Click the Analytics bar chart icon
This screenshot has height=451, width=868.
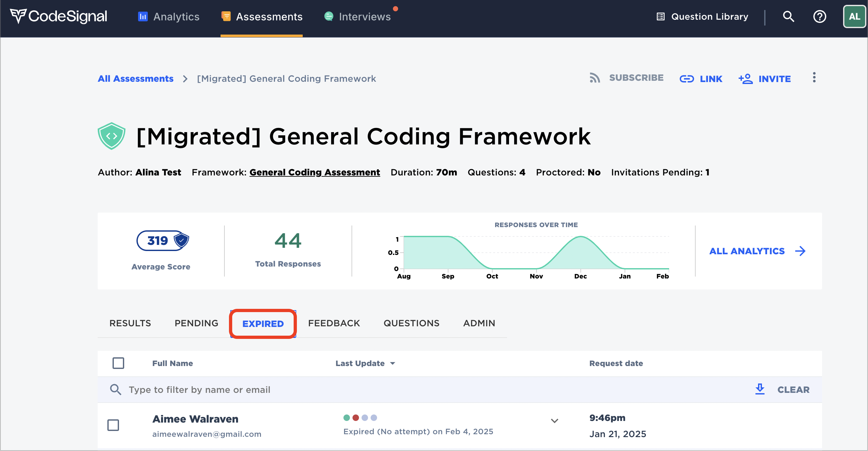pos(143,16)
